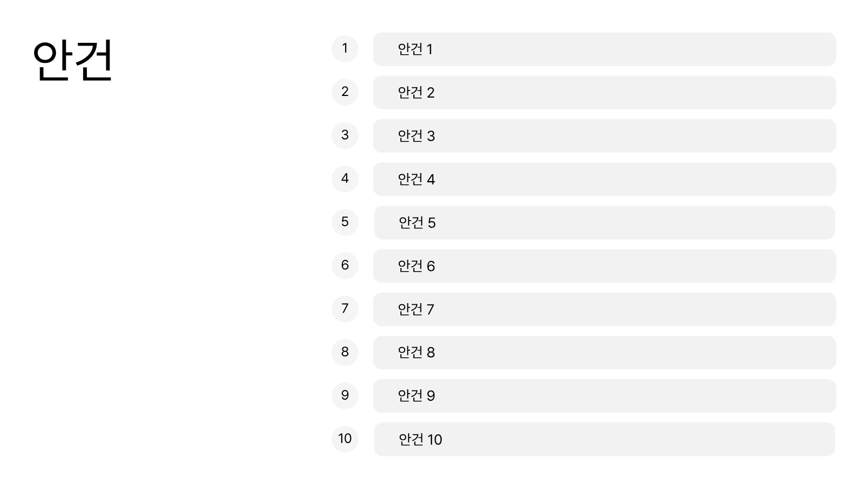Click the number 1 circle badge
Image resolution: width=868 pixels, height=488 pixels.
click(345, 49)
